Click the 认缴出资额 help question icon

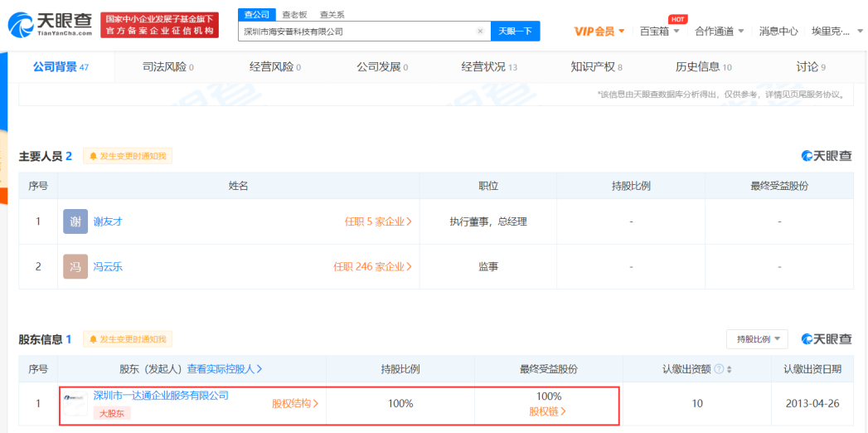pyautogui.click(x=719, y=369)
